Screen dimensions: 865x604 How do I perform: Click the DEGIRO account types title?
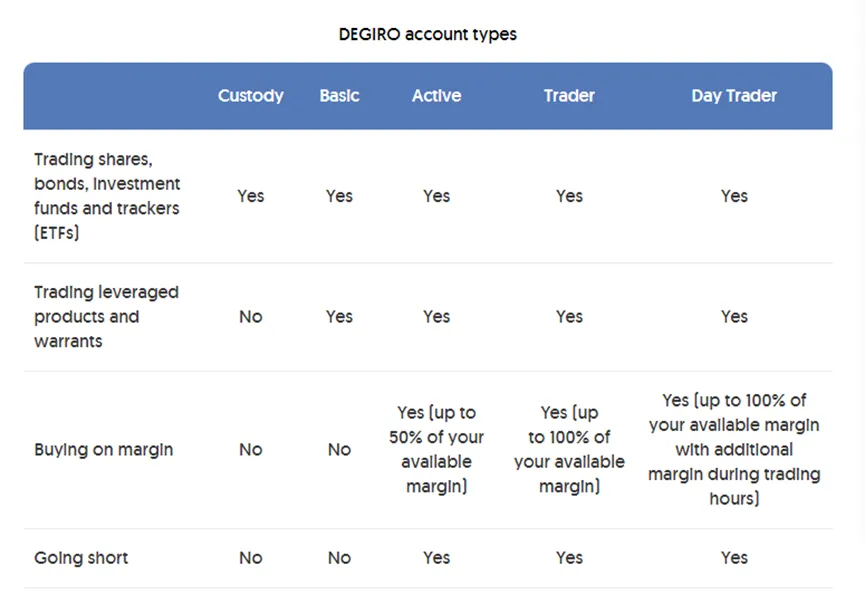click(x=428, y=34)
